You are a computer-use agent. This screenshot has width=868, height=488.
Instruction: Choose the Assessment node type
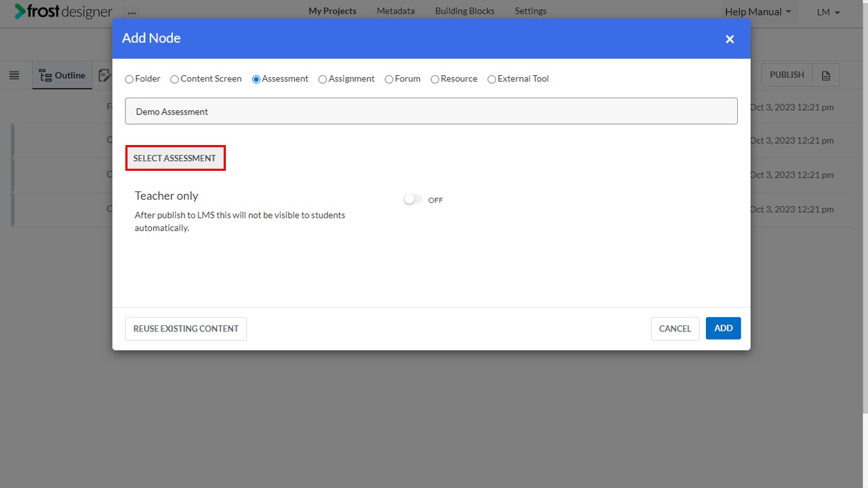256,79
